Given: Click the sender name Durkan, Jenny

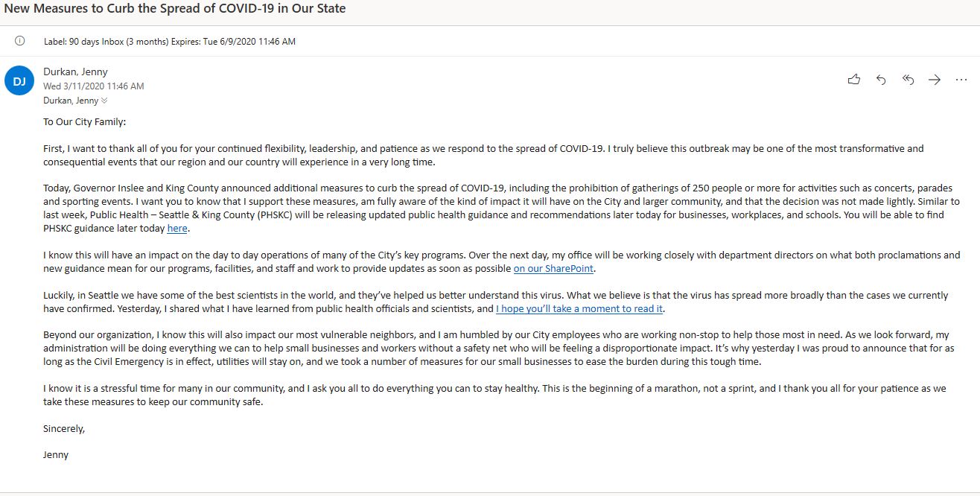Looking at the screenshot, I should coord(75,72).
